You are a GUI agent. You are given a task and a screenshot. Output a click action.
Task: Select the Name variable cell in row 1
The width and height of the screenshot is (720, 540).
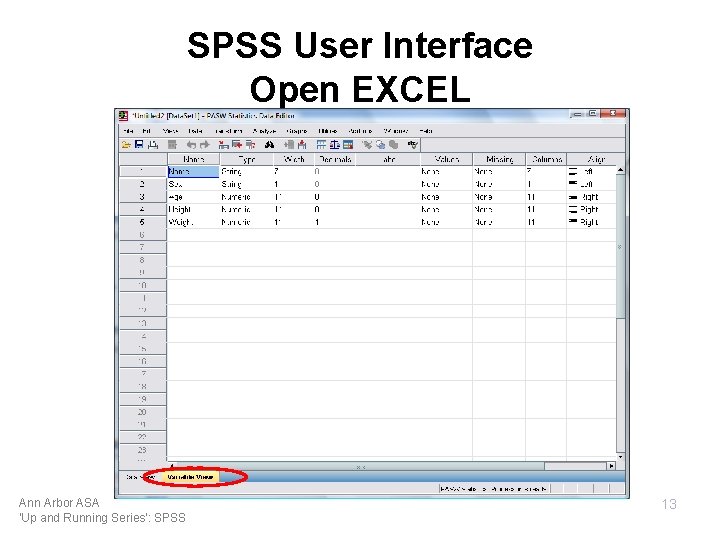pyautogui.click(x=193, y=171)
